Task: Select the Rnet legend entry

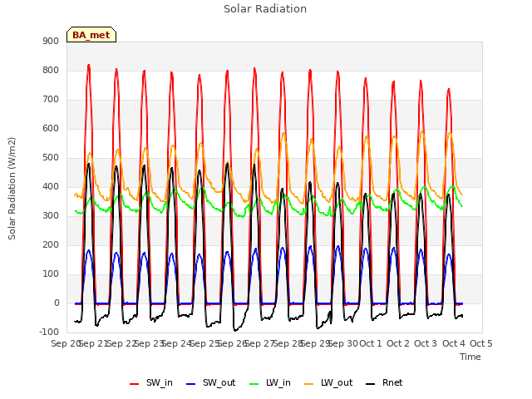Action: tap(384, 382)
